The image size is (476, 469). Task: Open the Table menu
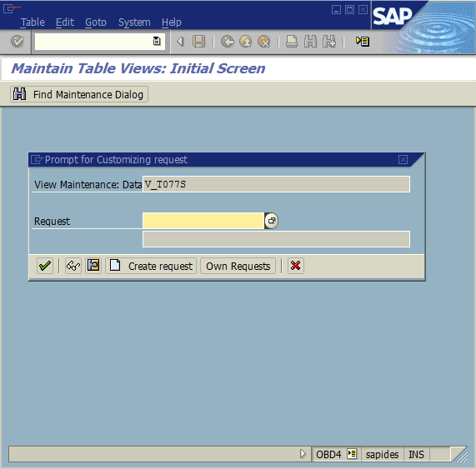(x=33, y=22)
